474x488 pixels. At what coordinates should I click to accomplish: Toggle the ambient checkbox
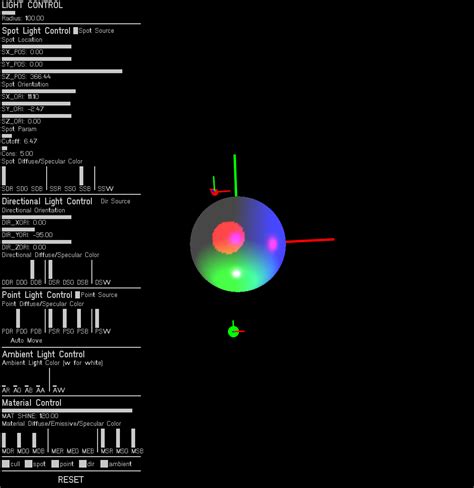point(104,464)
